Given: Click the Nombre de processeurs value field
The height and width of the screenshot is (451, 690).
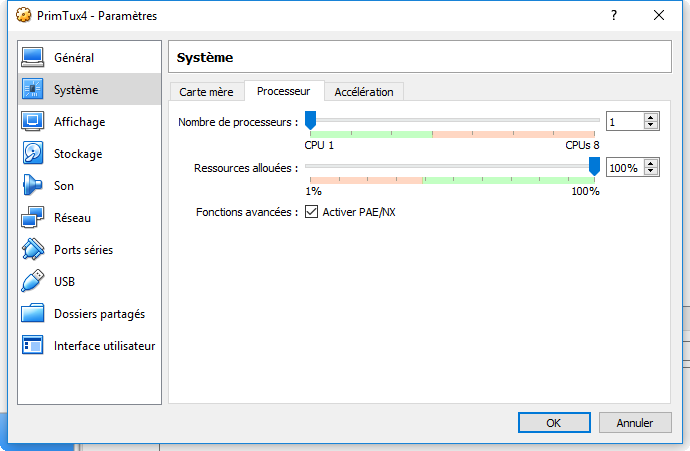Looking at the screenshot, I should 625,121.
